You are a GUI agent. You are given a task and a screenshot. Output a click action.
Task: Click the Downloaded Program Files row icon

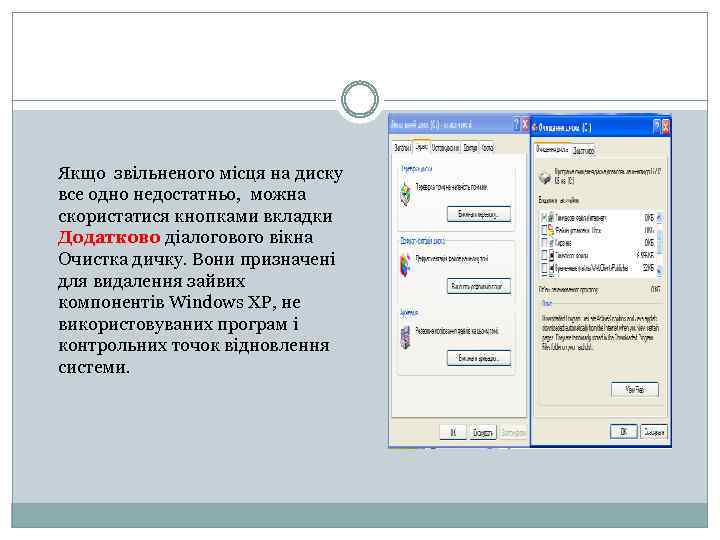[x=551, y=217]
